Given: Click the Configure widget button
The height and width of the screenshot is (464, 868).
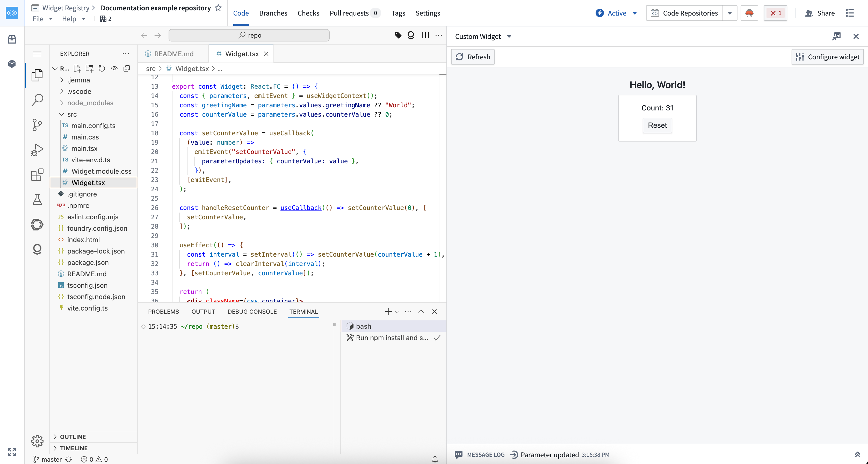Looking at the screenshot, I should pos(828,57).
